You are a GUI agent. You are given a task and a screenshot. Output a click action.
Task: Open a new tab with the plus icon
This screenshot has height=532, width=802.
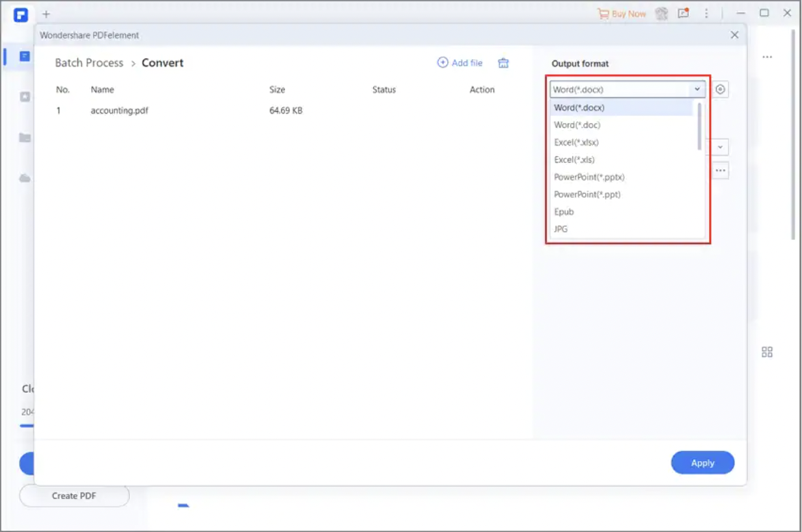(x=46, y=14)
